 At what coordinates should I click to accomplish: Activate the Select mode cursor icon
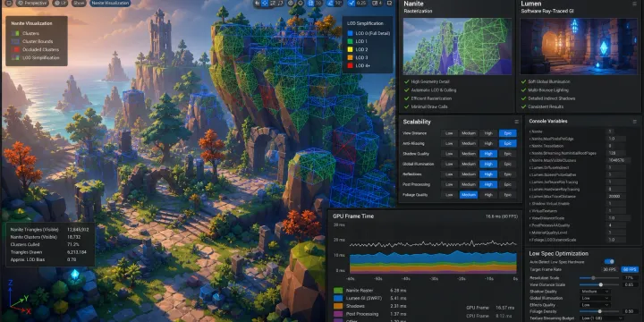click(x=257, y=3)
